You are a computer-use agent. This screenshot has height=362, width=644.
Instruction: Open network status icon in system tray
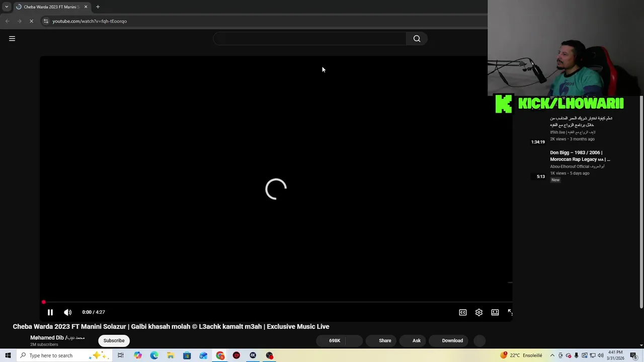point(593,355)
